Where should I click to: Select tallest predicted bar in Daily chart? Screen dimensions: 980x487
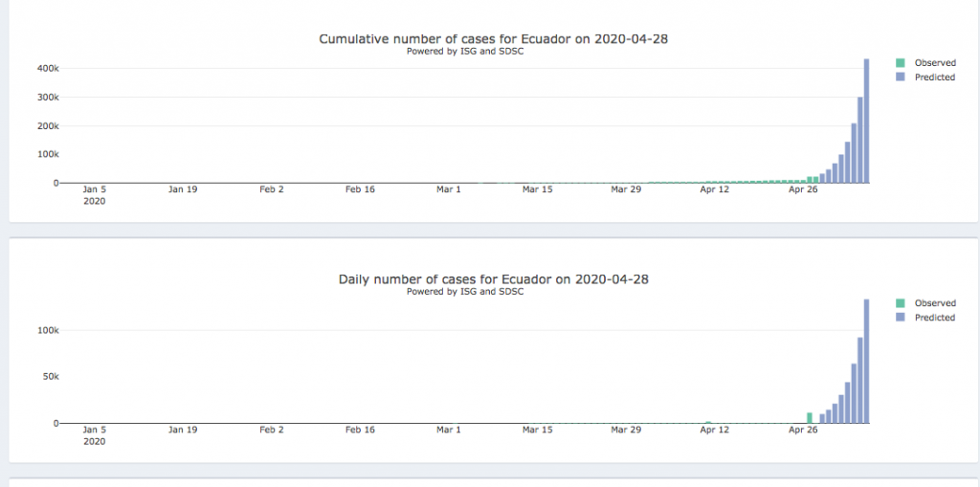pyautogui.click(x=866, y=362)
